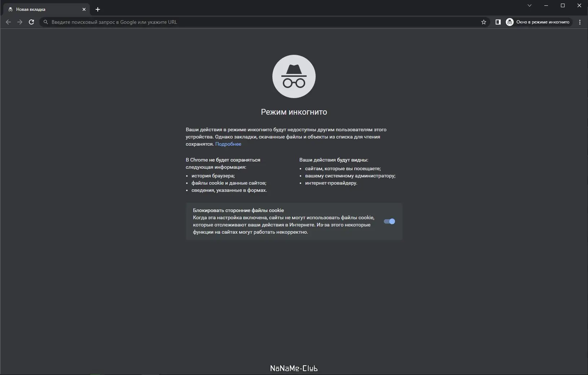Click 'сайтам, которые вы посещаете;' text

343,168
